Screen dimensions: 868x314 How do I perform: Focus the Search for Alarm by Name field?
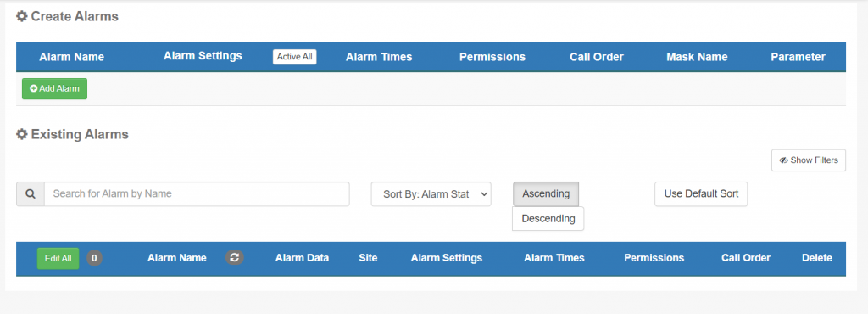pyautogui.click(x=197, y=193)
